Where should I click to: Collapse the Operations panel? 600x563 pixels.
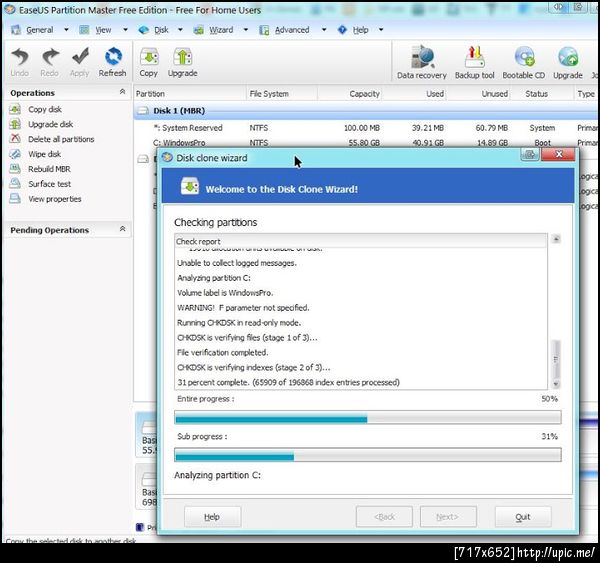[122, 92]
